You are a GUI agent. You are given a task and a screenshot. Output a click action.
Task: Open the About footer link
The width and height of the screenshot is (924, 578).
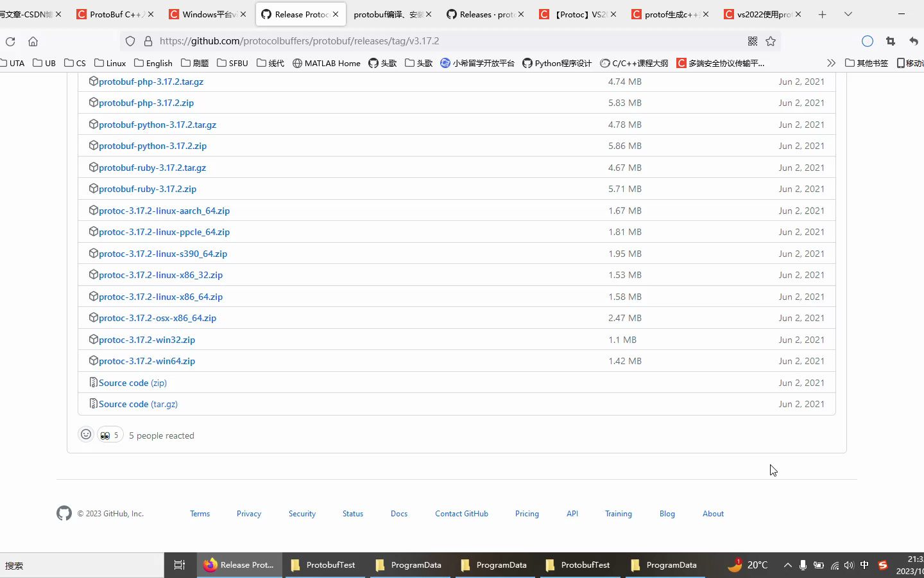pyautogui.click(x=713, y=514)
